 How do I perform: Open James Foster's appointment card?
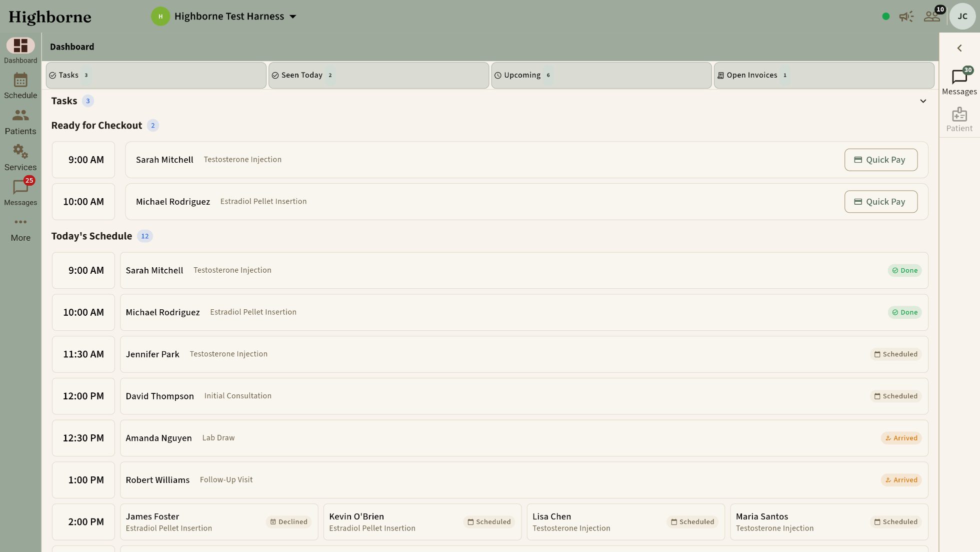pos(219,522)
